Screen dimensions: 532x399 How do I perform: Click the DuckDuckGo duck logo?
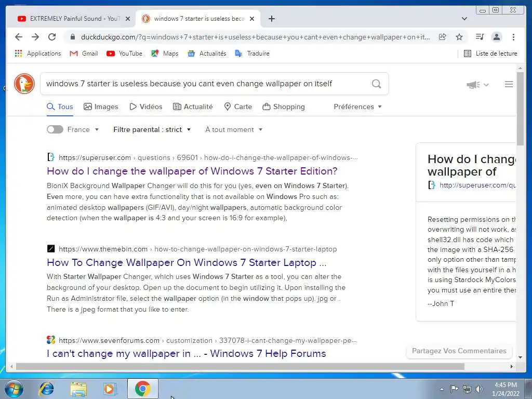pyautogui.click(x=24, y=84)
